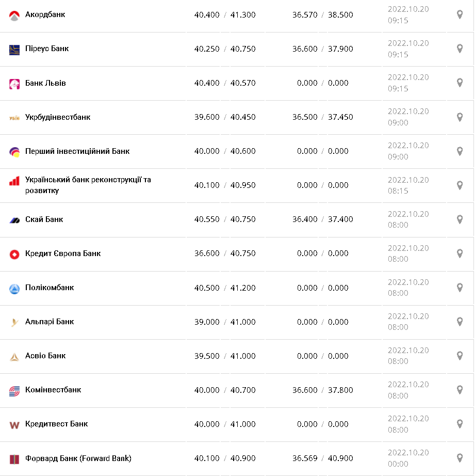The width and height of the screenshot is (475, 476).
Task: Select Український банк реконструкції та розвитку
Action: coord(88,185)
